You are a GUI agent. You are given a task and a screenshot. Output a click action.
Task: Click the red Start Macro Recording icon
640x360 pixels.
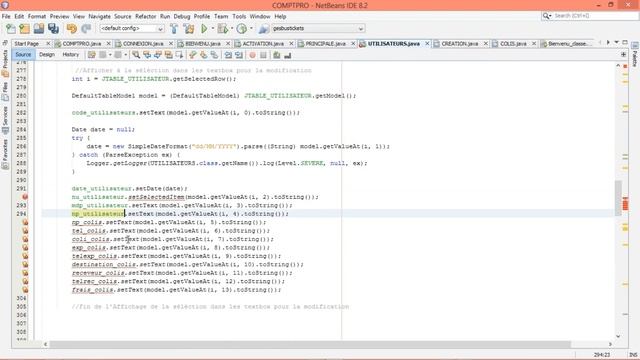(x=253, y=55)
